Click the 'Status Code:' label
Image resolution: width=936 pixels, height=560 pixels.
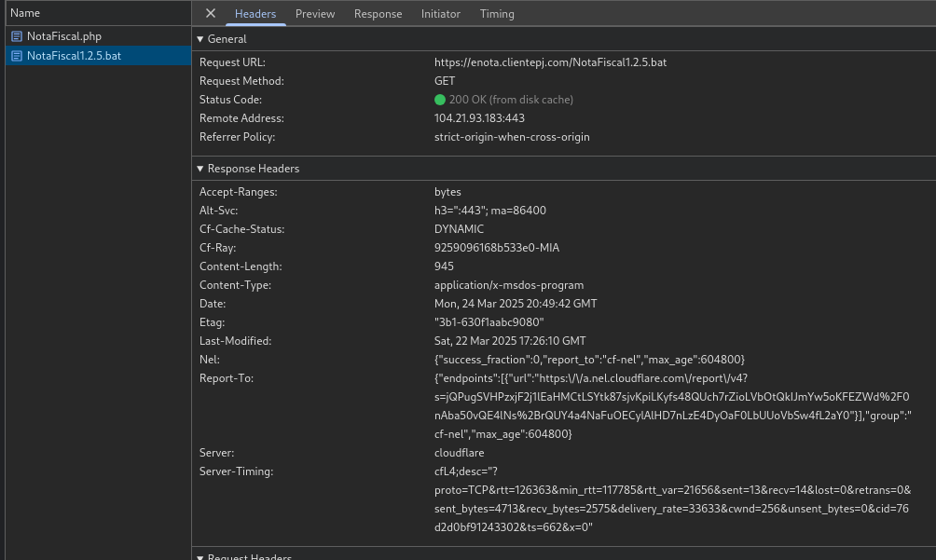click(x=230, y=100)
